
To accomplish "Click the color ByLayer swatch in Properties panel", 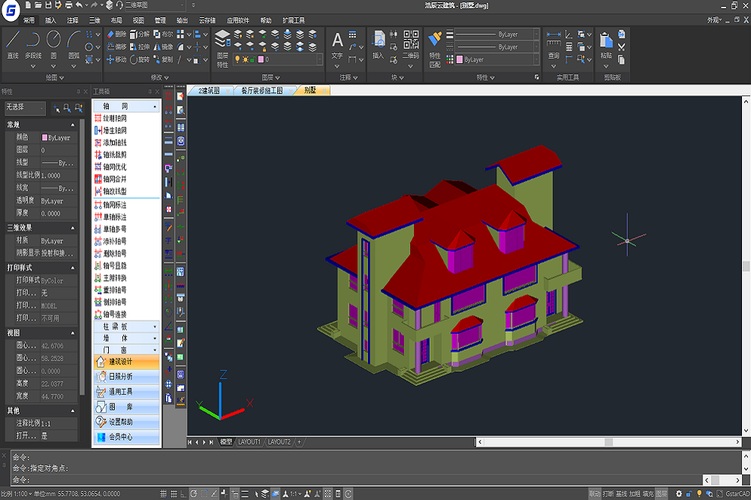I will [45, 138].
